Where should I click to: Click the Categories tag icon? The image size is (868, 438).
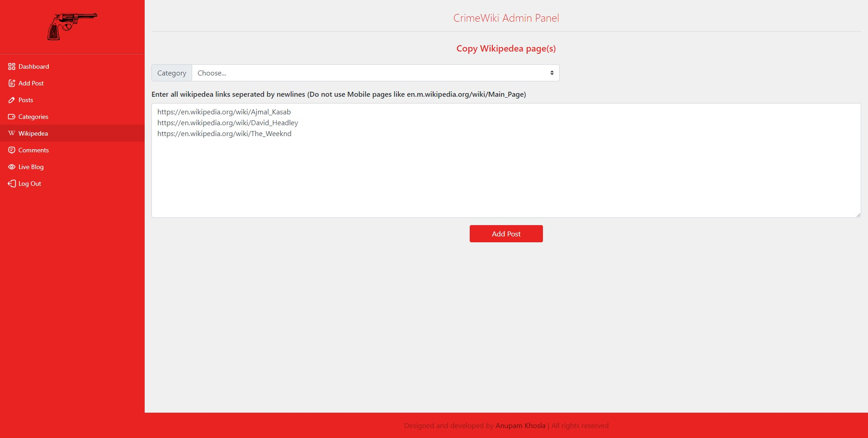(x=12, y=117)
